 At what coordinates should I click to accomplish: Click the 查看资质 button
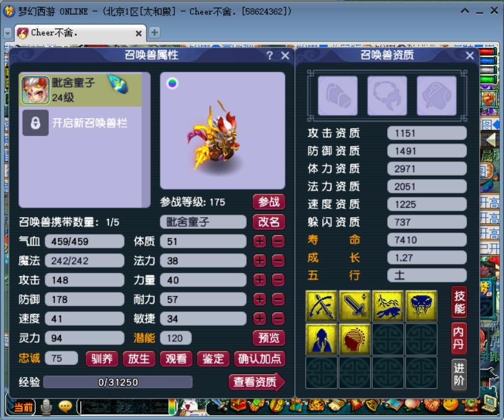click(257, 382)
